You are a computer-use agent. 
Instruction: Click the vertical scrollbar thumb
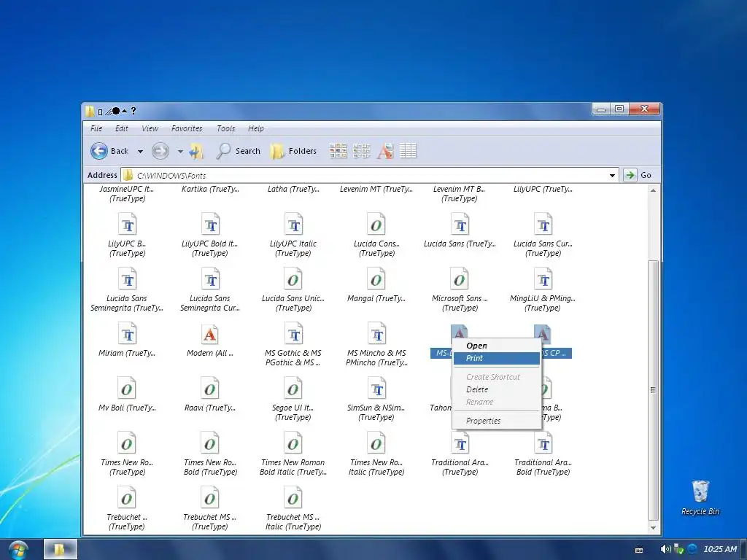click(x=653, y=391)
